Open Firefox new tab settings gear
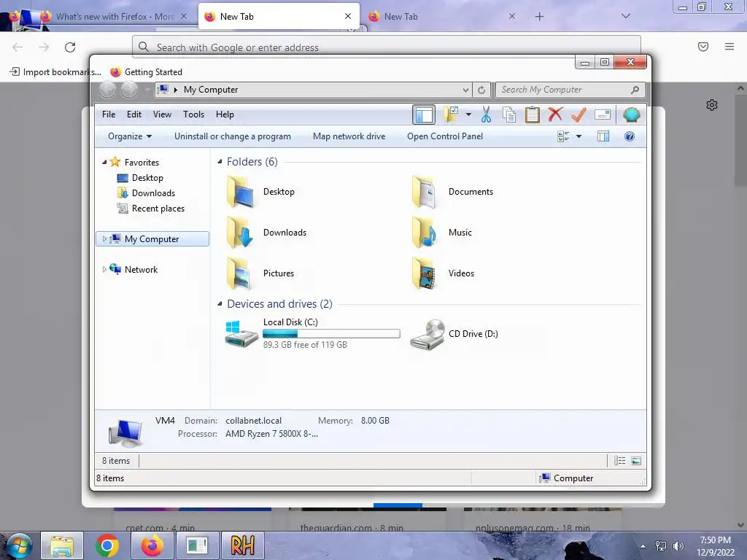 712,105
